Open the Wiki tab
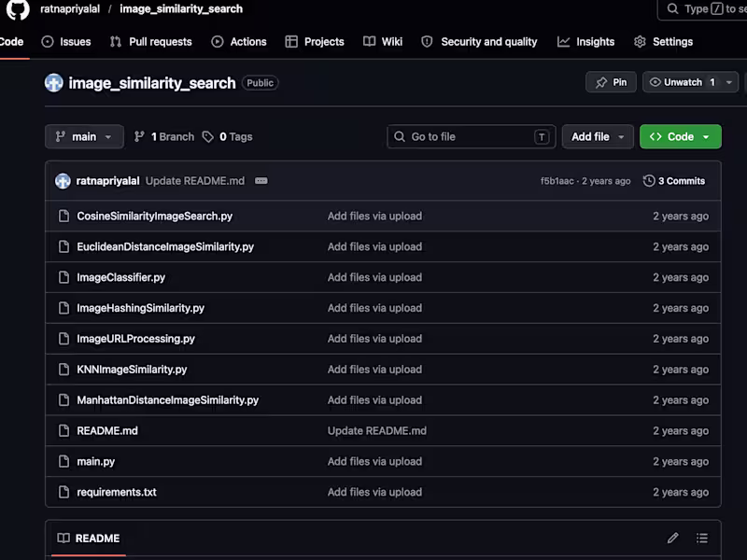 (383, 42)
